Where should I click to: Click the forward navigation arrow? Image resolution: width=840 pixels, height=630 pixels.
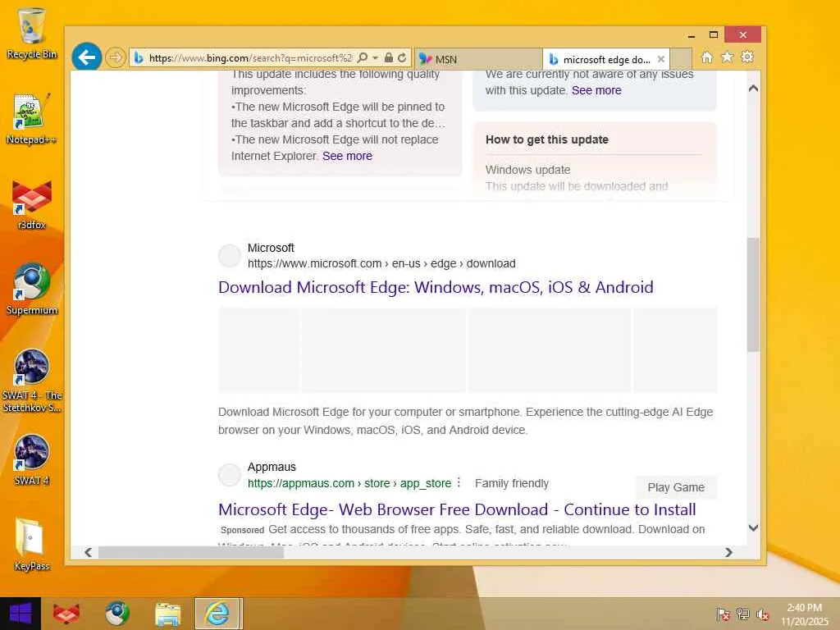click(x=115, y=57)
